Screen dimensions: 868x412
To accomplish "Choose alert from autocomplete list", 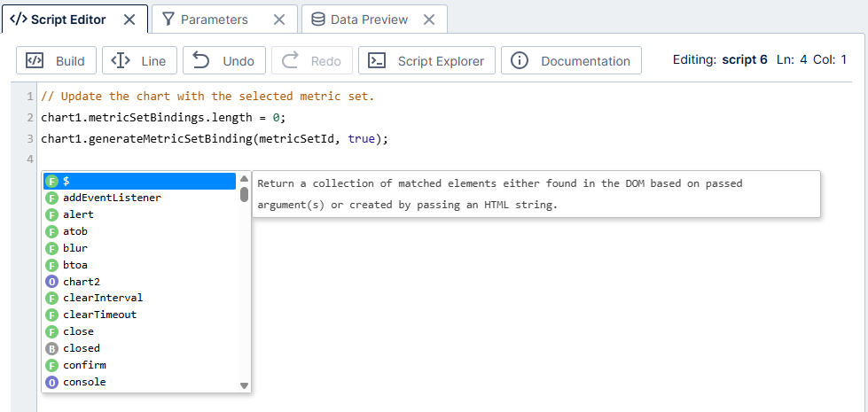I will pyautogui.click(x=140, y=214).
